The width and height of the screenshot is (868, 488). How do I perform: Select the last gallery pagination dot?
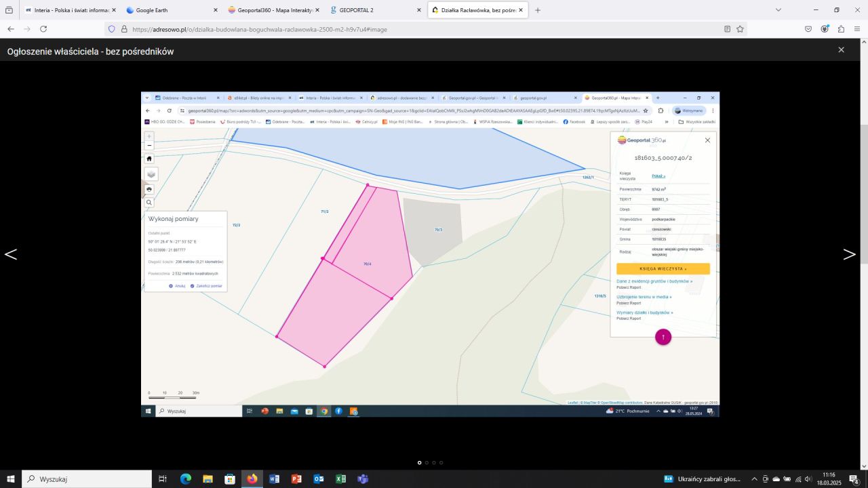441,463
